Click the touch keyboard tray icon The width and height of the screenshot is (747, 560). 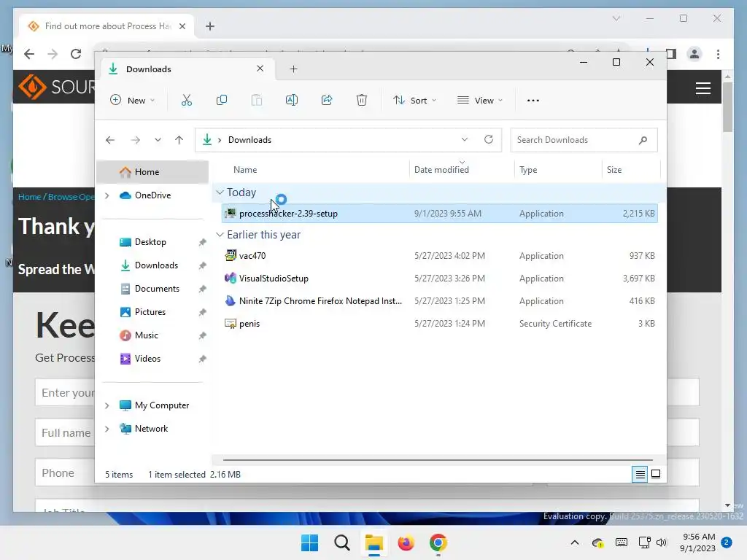click(x=622, y=542)
